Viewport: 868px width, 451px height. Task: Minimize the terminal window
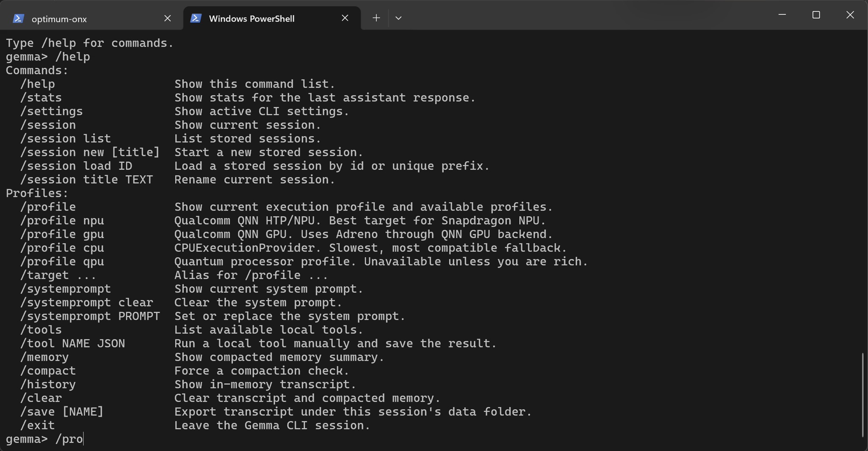[x=782, y=15]
